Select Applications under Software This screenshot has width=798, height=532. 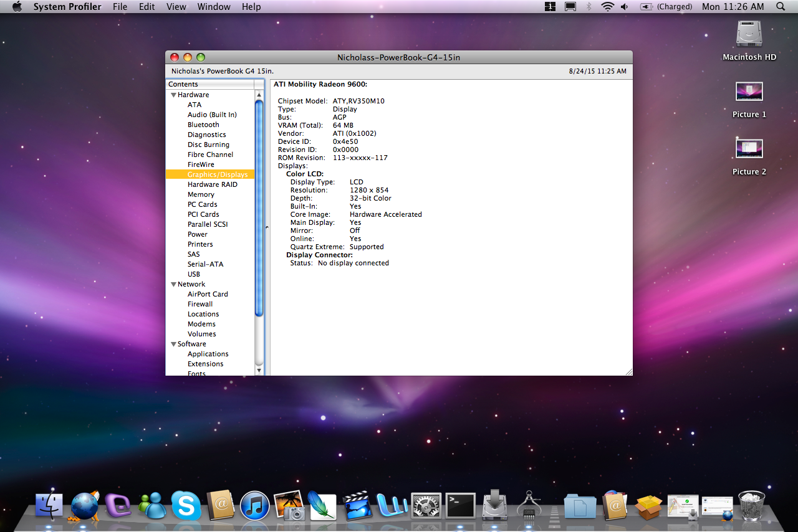208,354
